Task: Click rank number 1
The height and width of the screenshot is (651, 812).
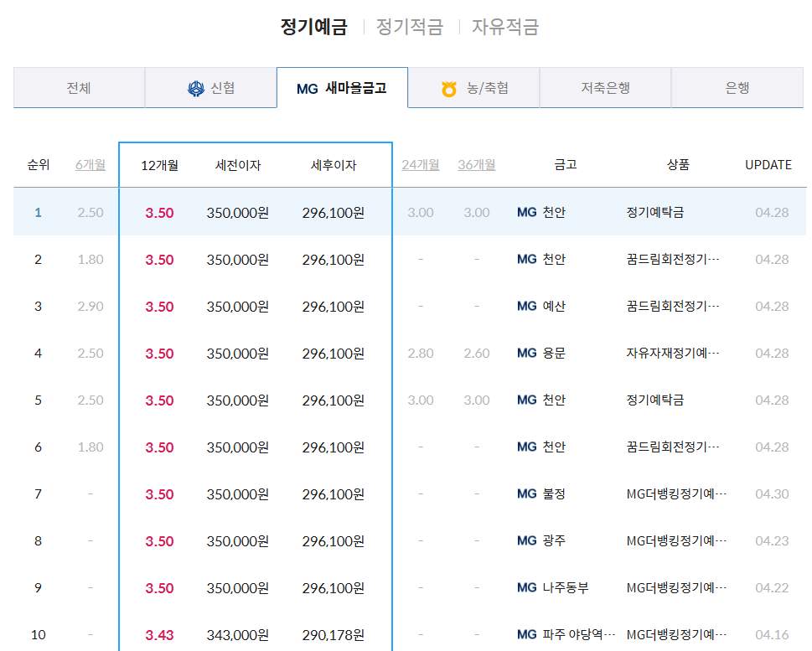Action: tap(38, 212)
